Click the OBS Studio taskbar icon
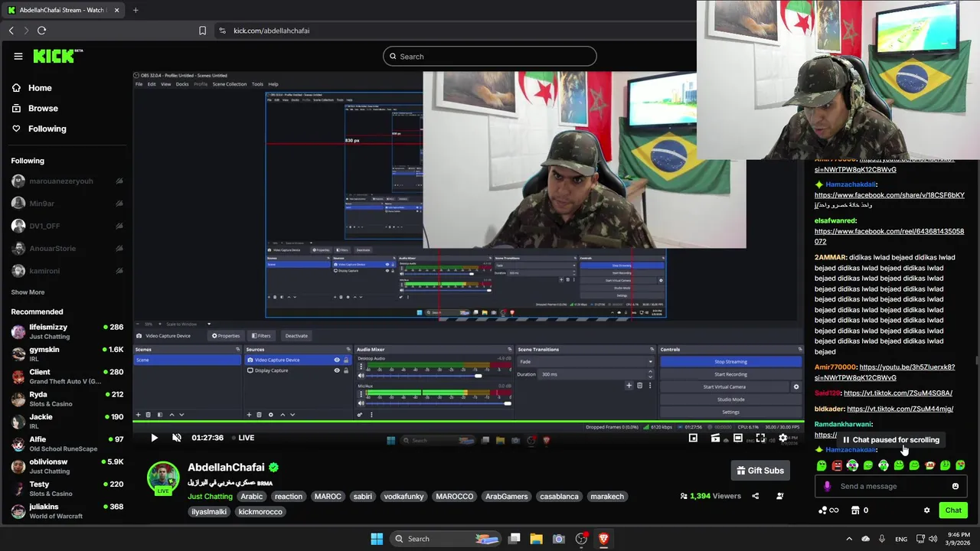This screenshot has width=980, height=551. click(x=581, y=539)
